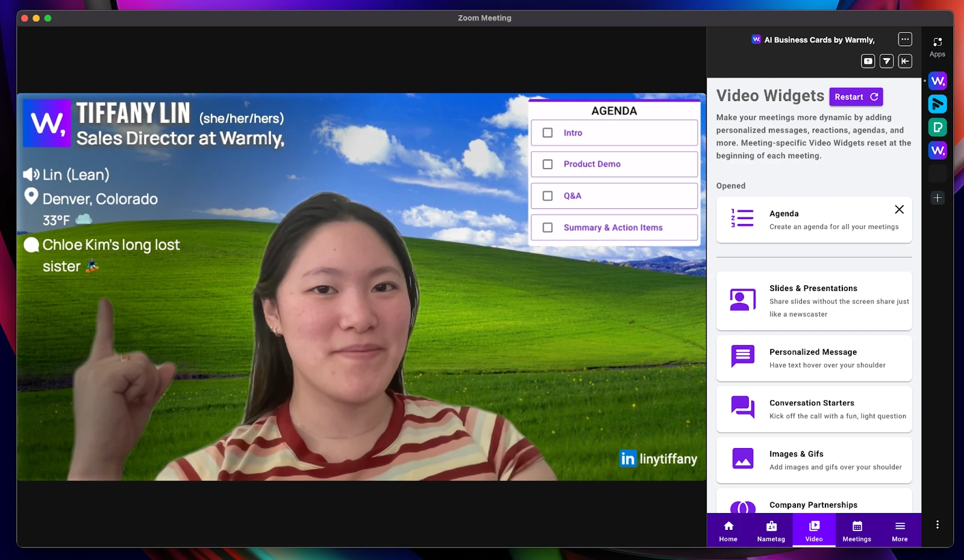This screenshot has height=560, width=964.
Task: Open the Agenda widget card
Action: [x=814, y=220]
